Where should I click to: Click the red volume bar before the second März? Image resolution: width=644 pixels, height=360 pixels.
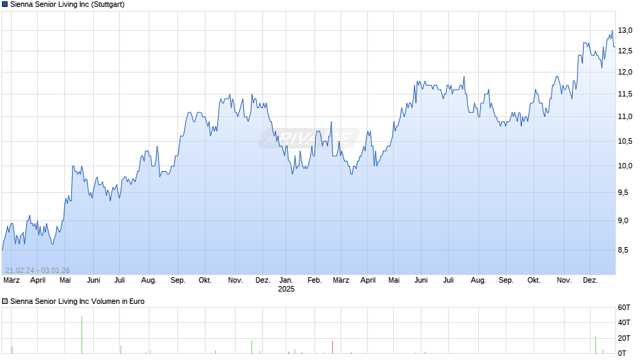[333, 347]
